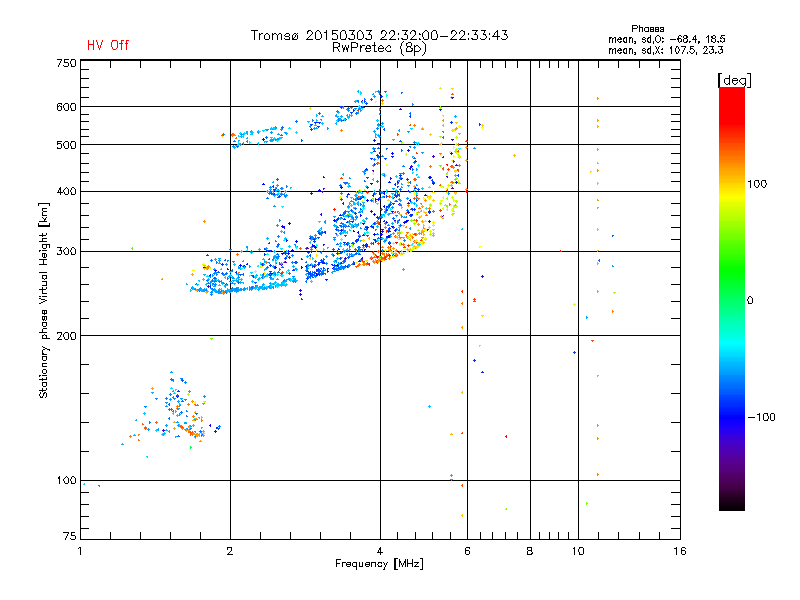This screenshot has height=600, width=800.
Task: Click y-axis tick label "600"
Action: [x=66, y=107]
